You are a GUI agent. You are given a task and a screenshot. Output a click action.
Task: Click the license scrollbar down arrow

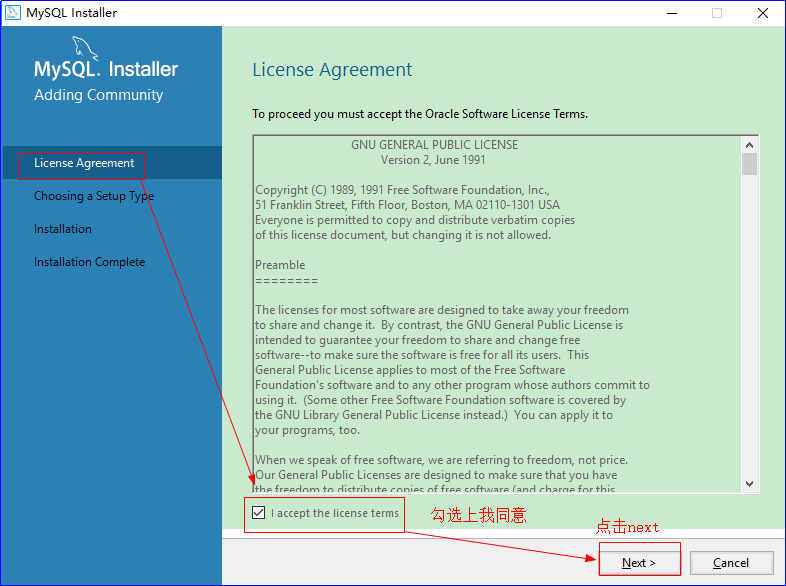tap(749, 484)
